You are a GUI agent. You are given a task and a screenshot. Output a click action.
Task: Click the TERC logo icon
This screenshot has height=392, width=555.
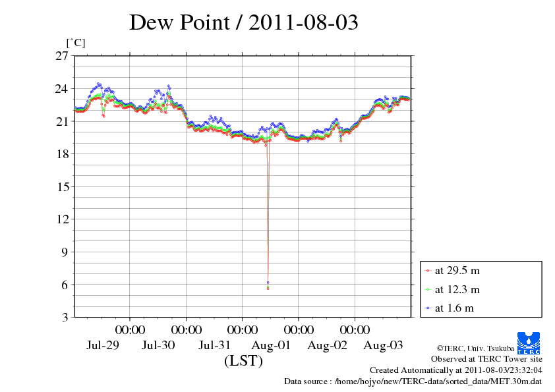tap(529, 343)
